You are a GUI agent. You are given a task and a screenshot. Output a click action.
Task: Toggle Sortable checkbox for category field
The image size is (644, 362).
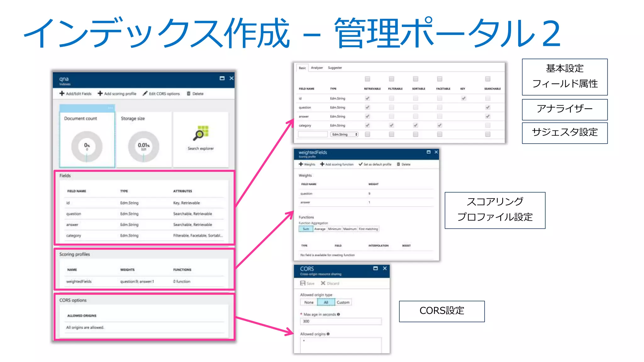pyautogui.click(x=416, y=125)
